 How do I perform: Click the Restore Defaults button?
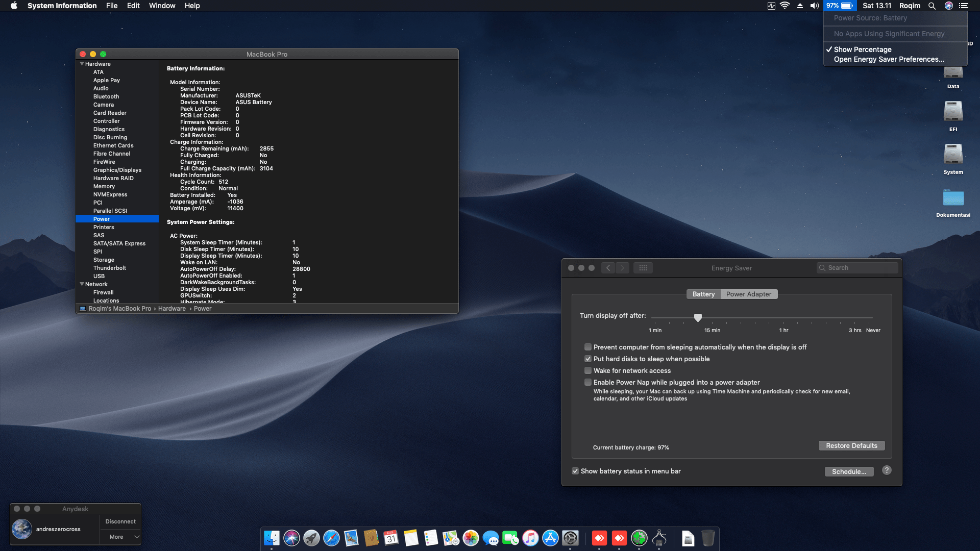click(x=851, y=445)
